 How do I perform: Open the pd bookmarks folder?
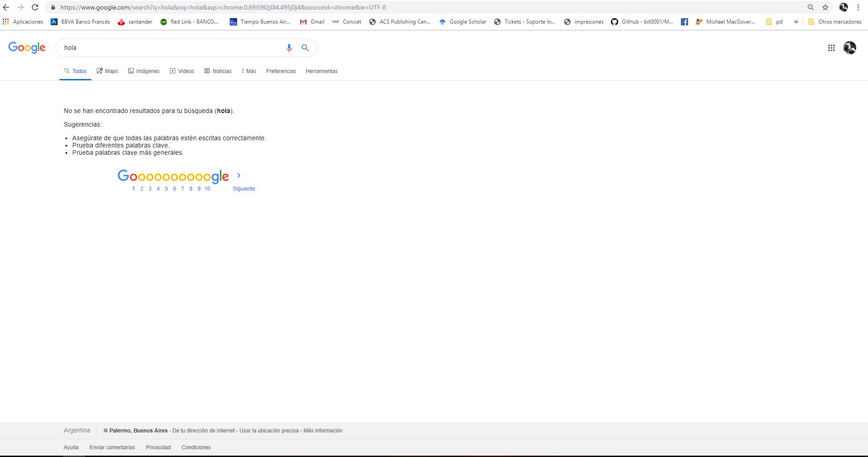tap(774, 22)
